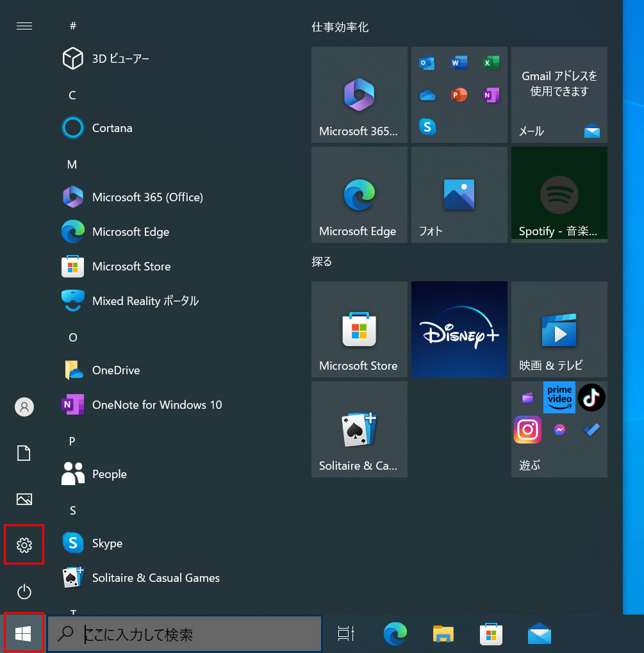Open Pictures from the Start sidebar
The image size is (644, 653).
(x=24, y=499)
